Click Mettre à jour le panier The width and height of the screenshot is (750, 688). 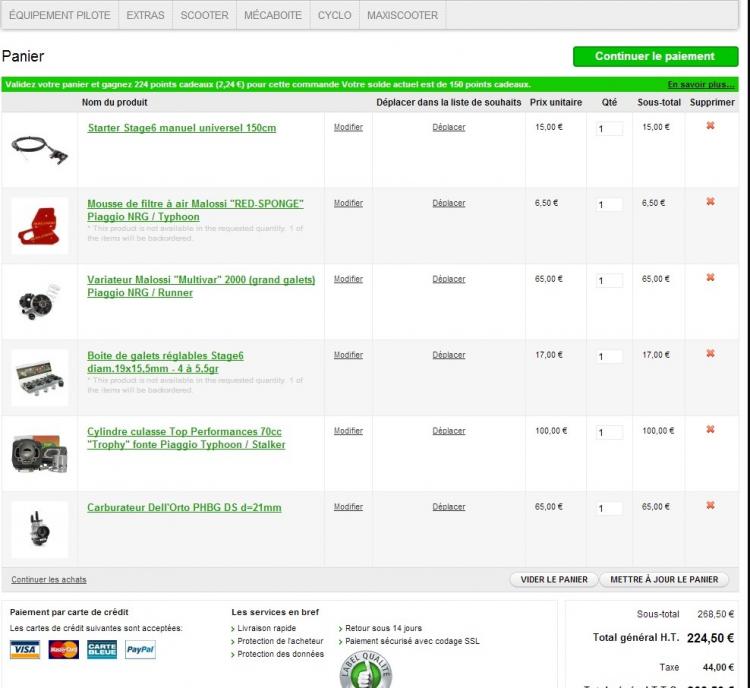tap(664, 579)
